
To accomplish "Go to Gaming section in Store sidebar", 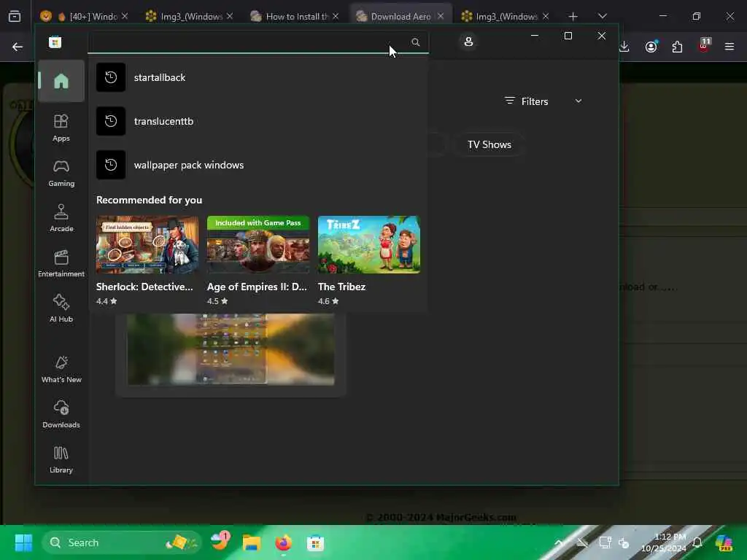I will 61,174.
